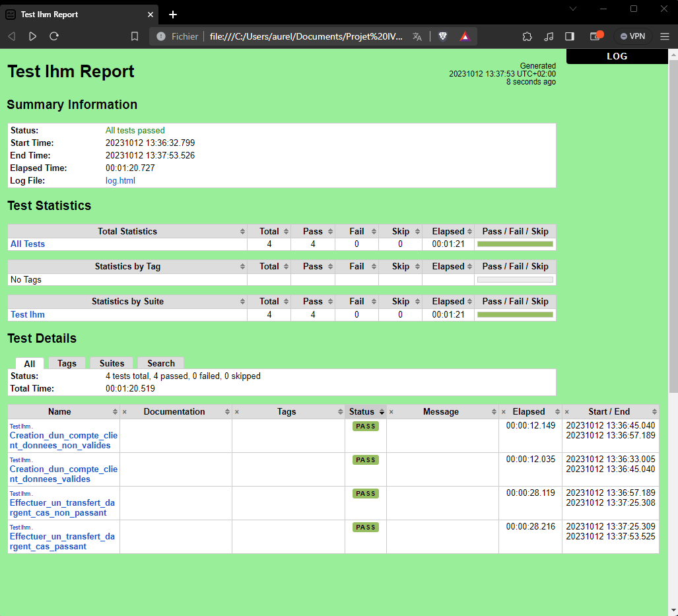
Task: Hide the Documentation column with its x
Action: pyautogui.click(x=125, y=412)
